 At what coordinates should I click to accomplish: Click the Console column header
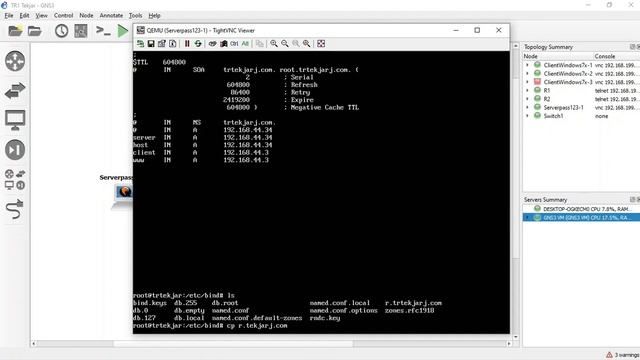pos(617,56)
